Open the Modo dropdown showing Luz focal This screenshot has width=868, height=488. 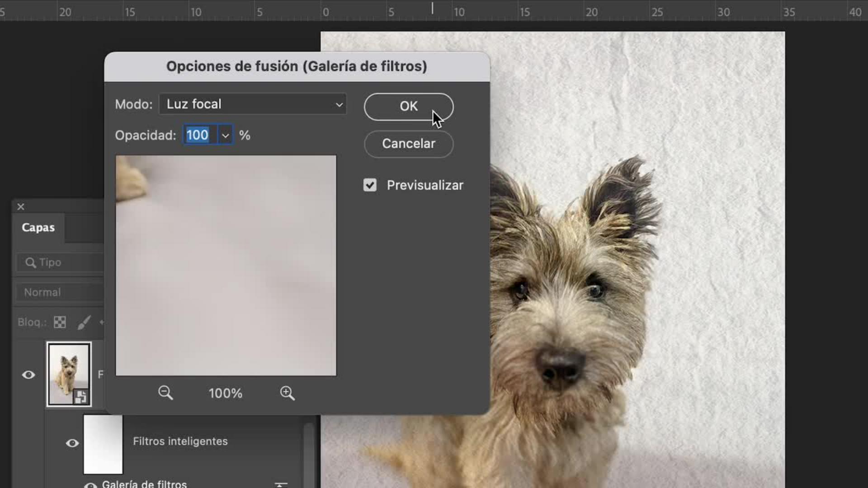pos(253,104)
